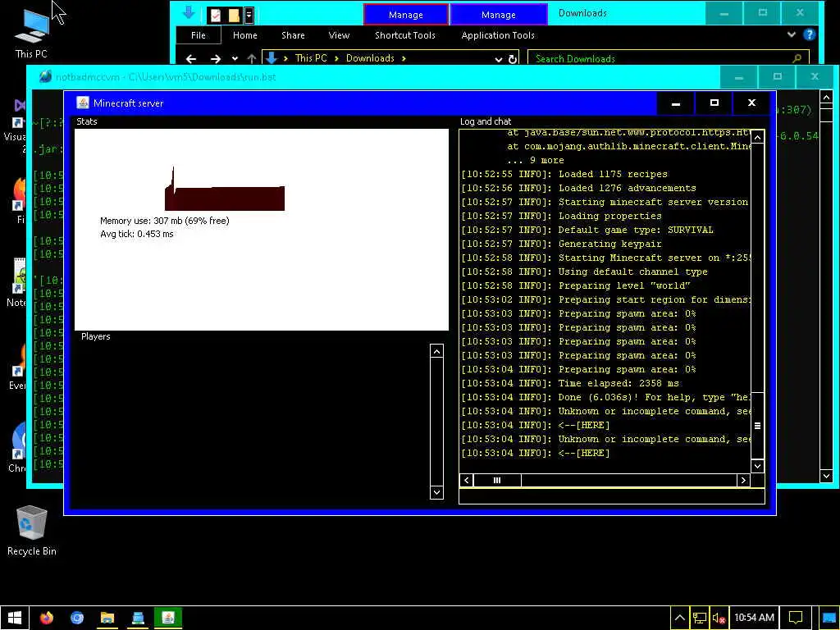Click the New Folder quick access icon
This screenshot has height=630, width=840.
[234, 15]
